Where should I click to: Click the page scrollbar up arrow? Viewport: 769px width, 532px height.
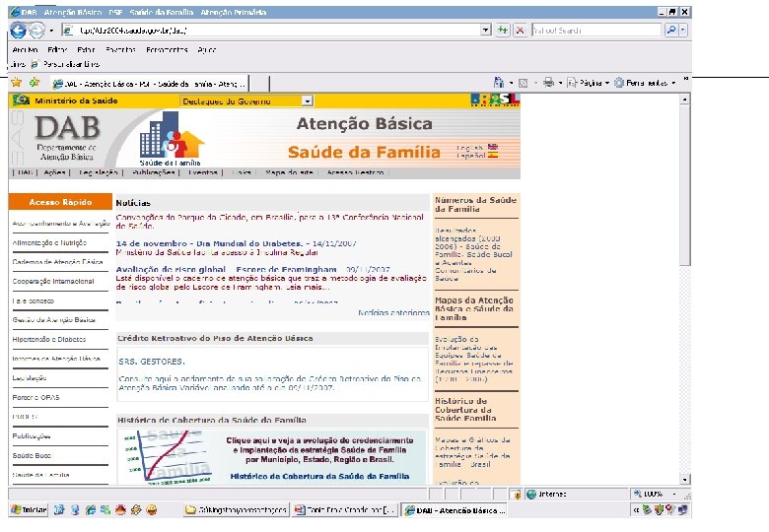[684, 100]
